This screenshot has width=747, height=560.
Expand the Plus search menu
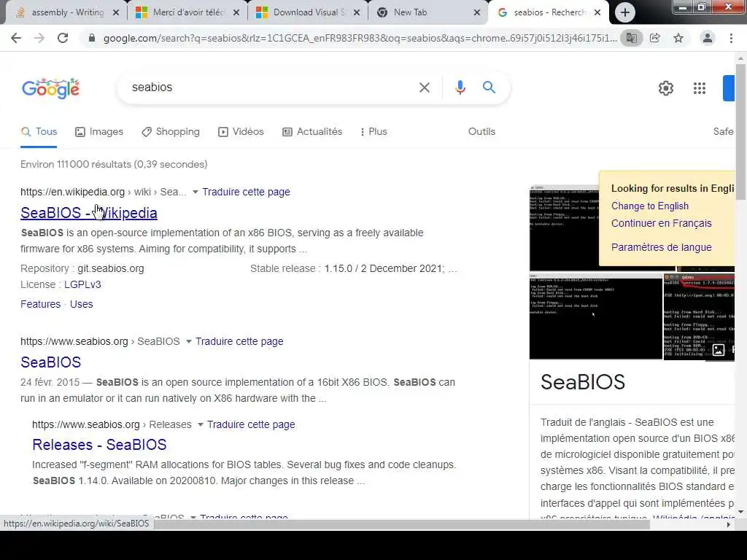click(x=373, y=132)
